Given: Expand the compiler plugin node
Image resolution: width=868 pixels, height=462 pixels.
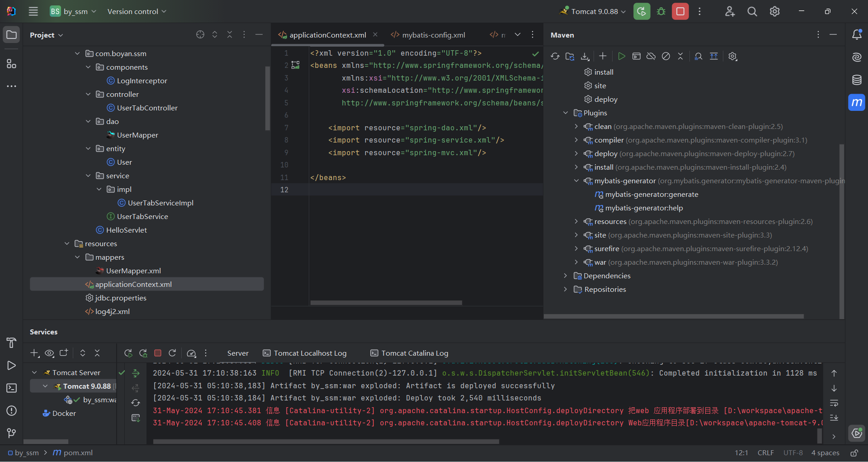Looking at the screenshot, I should (576, 140).
